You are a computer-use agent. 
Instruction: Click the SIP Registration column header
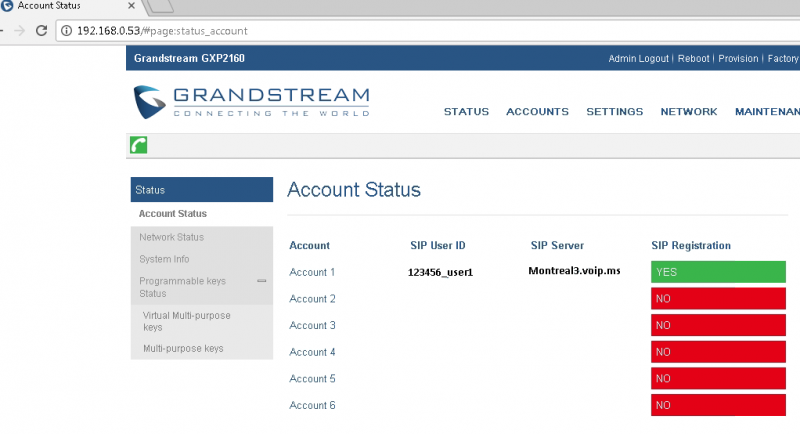pos(691,245)
